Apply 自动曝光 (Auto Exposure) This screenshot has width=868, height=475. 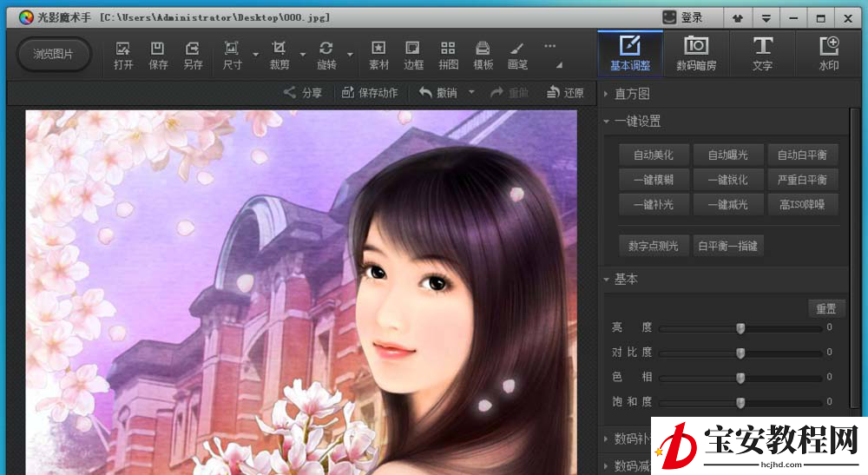[728, 155]
